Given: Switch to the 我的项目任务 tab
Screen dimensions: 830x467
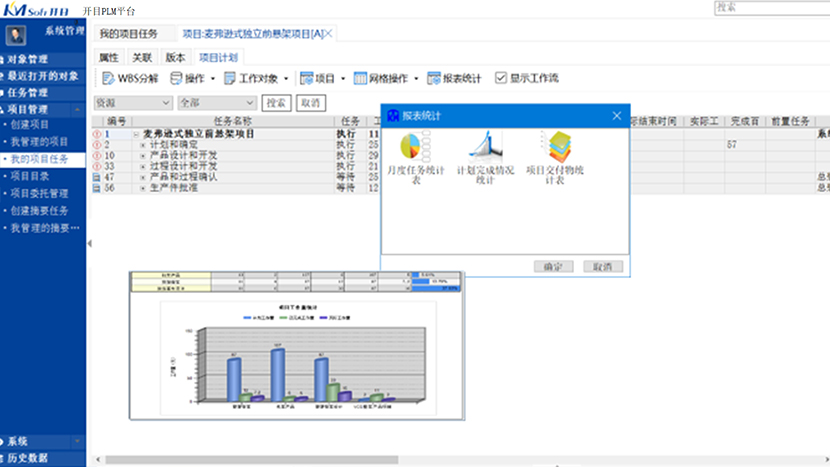Looking at the screenshot, I should pos(127,34).
